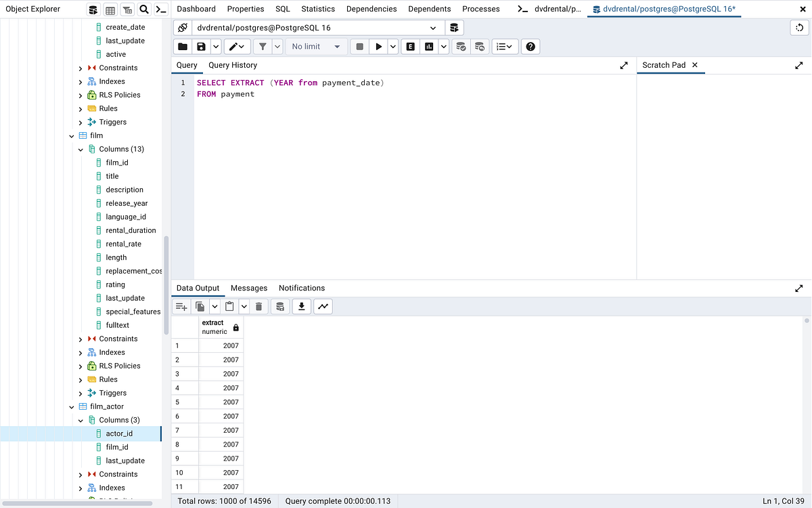Image resolution: width=812 pixels, height=508 pixels.
Task: Open pgAdmin help documentation
Action: coord(531,46)
